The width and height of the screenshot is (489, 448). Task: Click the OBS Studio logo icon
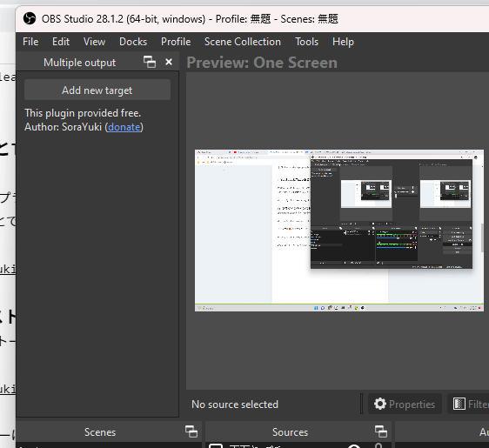pos(30,19)
